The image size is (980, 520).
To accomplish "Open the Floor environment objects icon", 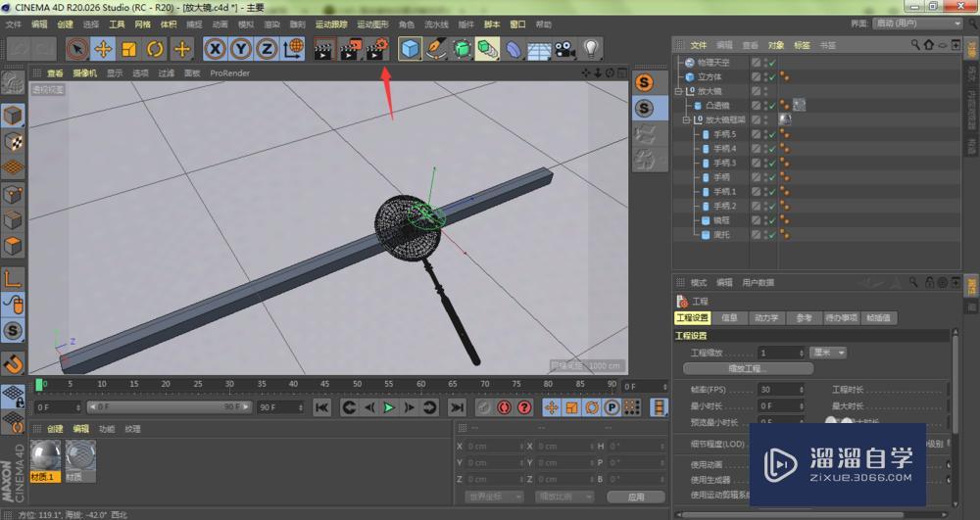I will point(539,49).
